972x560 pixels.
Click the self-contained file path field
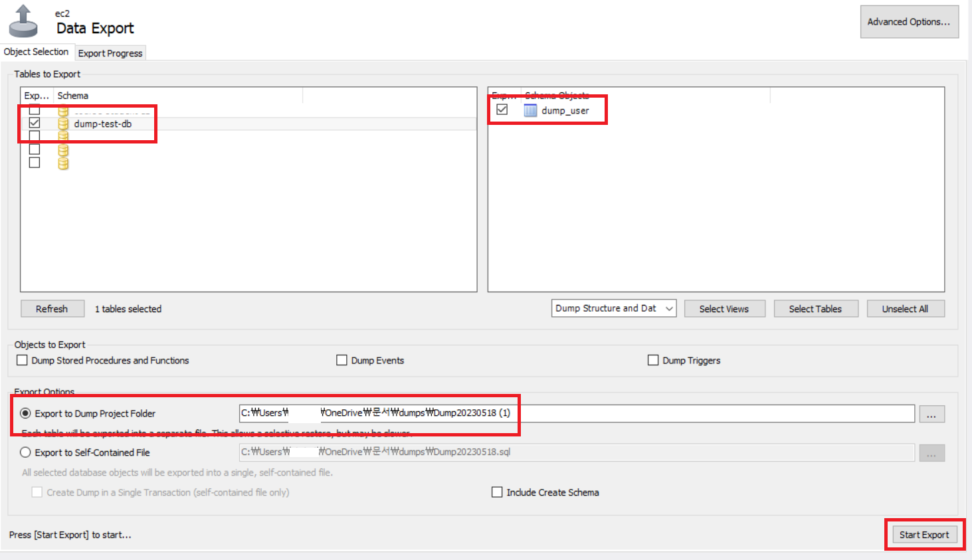(577, 452)
